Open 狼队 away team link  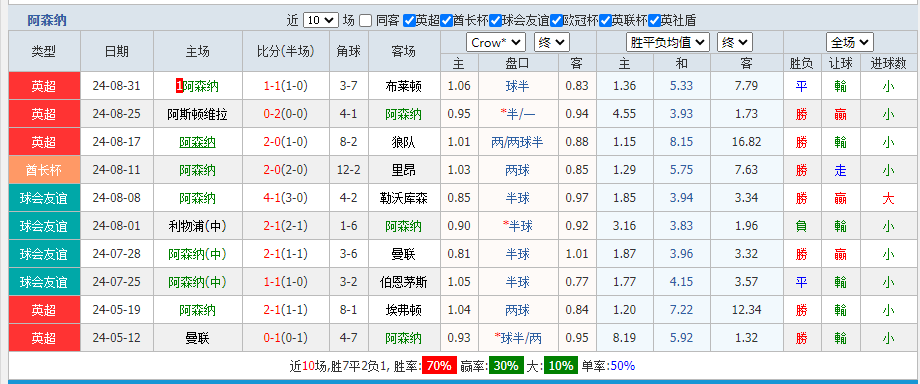click(x=404, y=142)
